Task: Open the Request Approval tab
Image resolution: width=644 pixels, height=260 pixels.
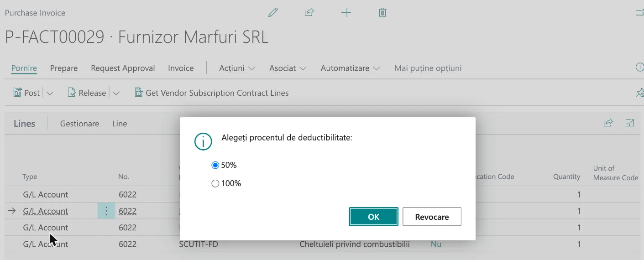Action: click(x=123, y=68)
